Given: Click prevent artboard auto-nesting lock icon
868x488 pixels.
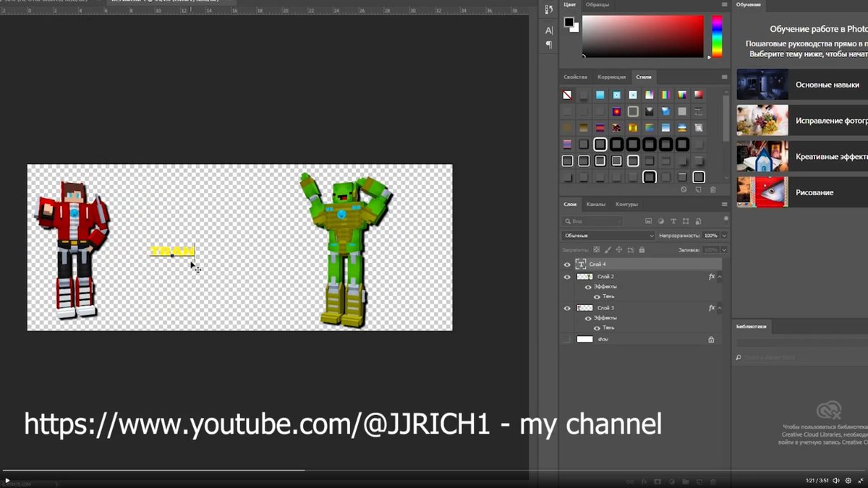Looking at the screenshot, I should (x=631, y=250).
